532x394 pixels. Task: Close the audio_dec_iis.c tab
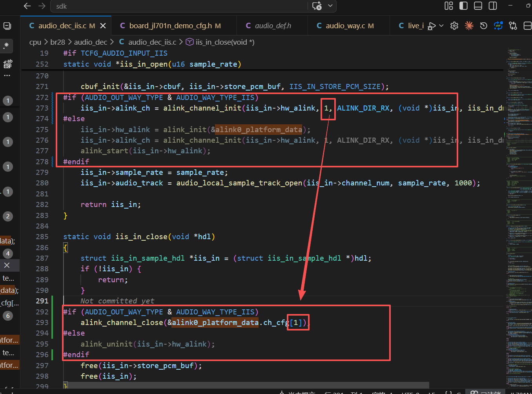[103, 26]
